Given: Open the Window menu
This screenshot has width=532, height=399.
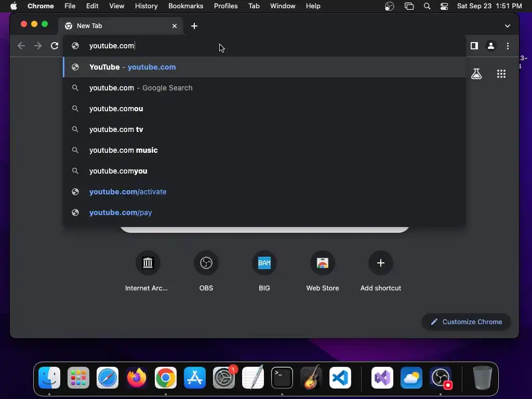Looking at the screenshot, I should tap(283, 6).
